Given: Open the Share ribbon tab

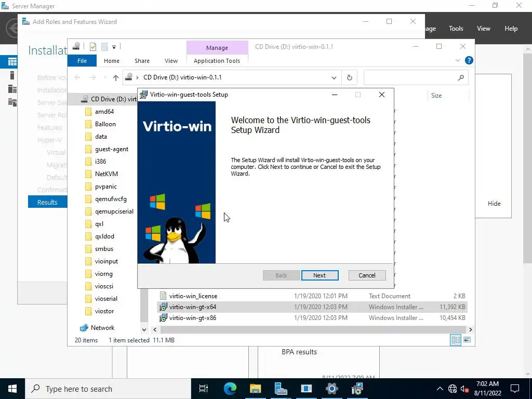Looking at the screenshot, I should [x=142, y=61].
